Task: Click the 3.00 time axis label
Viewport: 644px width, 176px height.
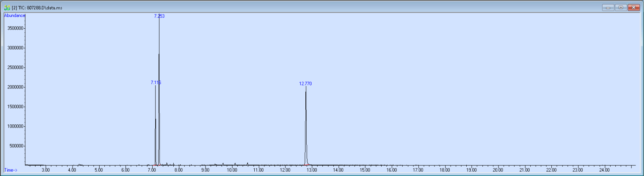Action: tap(46, 170)
